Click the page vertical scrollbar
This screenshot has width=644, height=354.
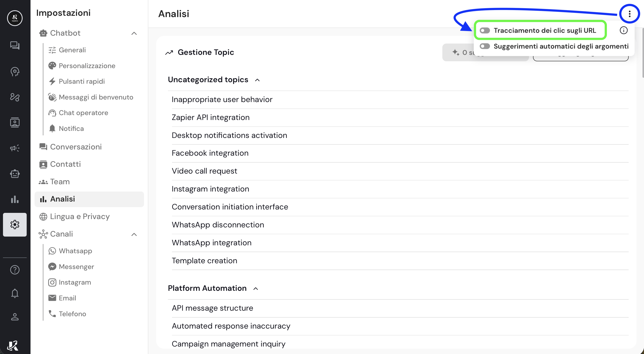tap(643, 53)
